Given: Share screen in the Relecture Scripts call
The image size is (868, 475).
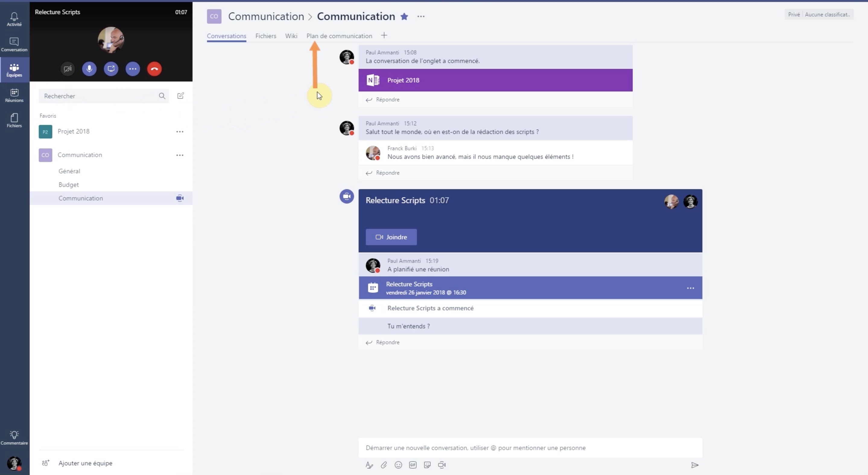Looking at the screenshot, I should click(x=111, y=69).
